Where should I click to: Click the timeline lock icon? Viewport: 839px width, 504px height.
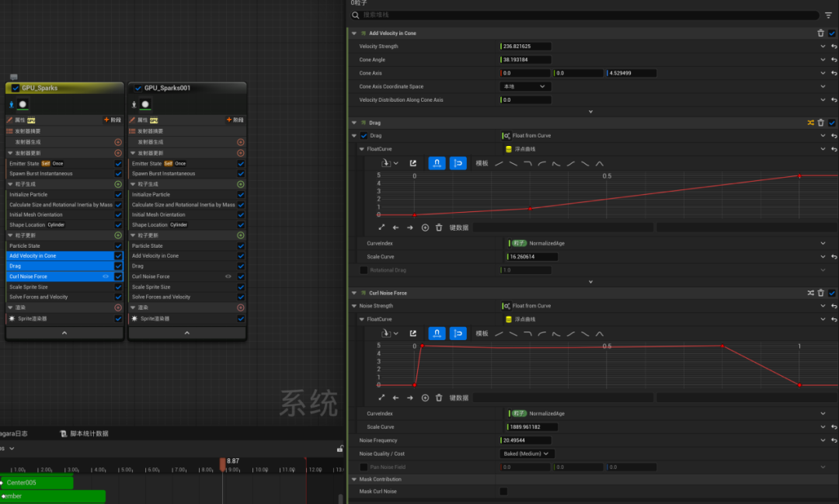point(339,449)
